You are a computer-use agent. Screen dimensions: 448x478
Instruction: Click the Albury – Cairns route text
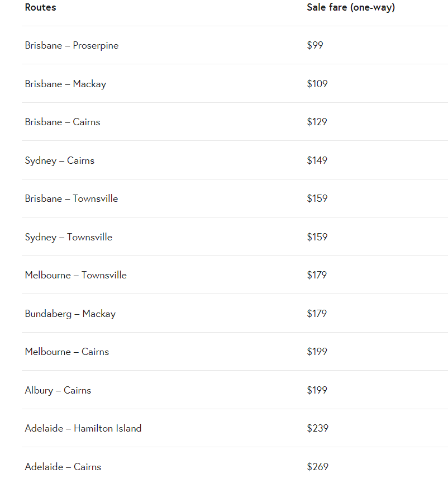click(58, 390)
